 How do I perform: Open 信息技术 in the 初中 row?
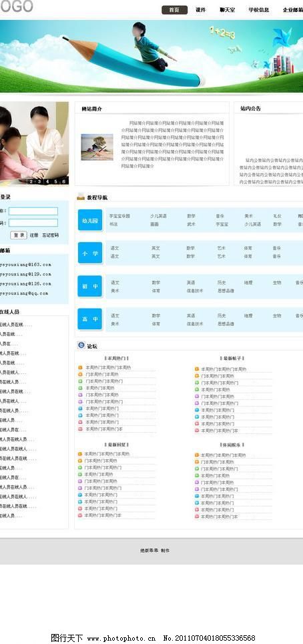point(195,291)
